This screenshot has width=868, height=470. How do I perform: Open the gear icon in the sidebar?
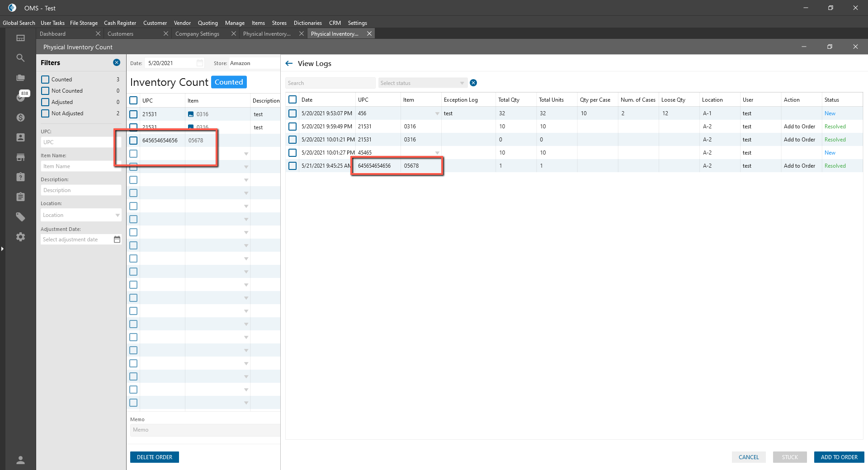point(20,237)
